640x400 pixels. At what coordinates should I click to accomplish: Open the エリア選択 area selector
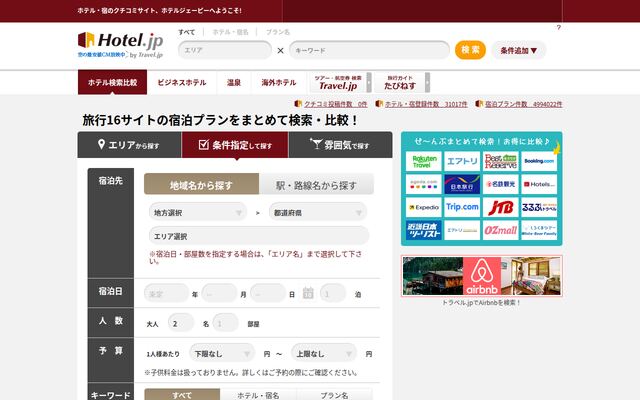click(259, 236)
